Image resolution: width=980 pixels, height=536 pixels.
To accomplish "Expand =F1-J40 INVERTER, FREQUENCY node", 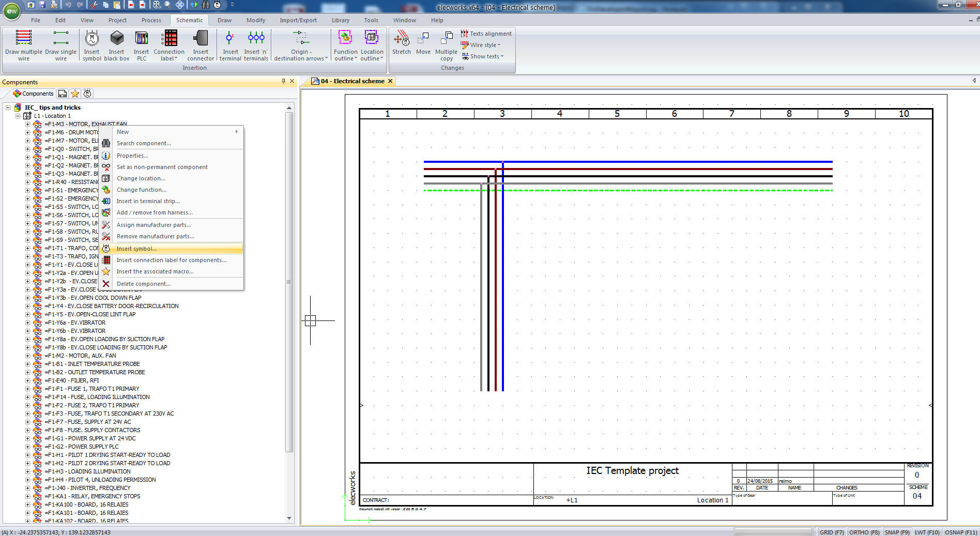I will (28, 488).
